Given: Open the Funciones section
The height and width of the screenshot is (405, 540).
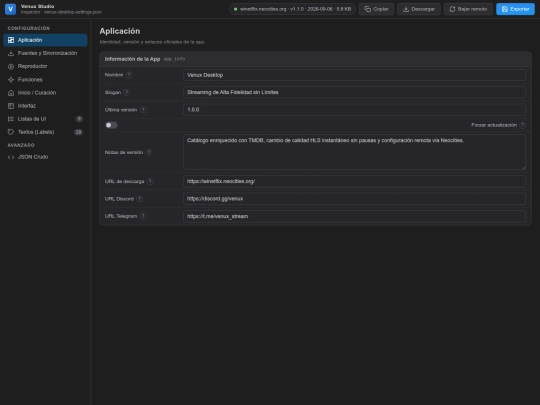Looking at the screenshot, I should tap(45, 80).
